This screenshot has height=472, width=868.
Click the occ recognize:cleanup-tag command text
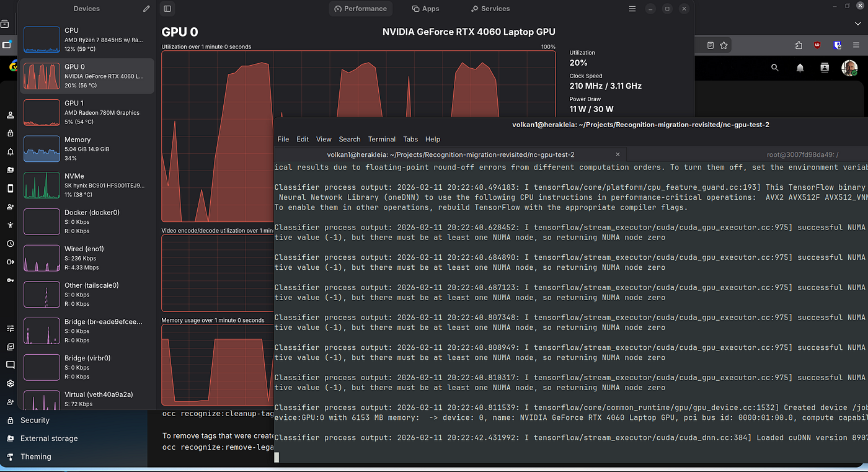point(218,413)
